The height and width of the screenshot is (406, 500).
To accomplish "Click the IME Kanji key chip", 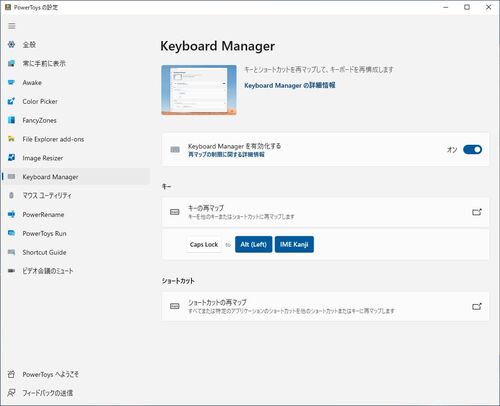I will click(x=294, y=244).
